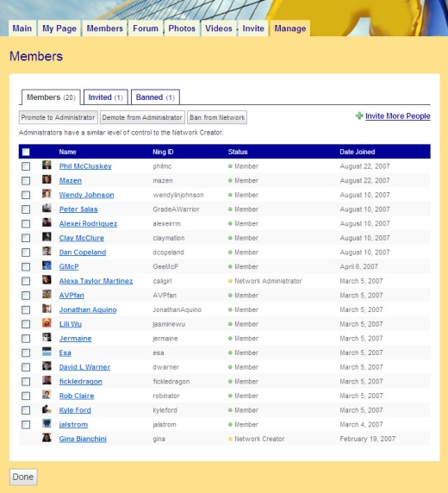The image size is (448, 493).
Task: Click Promote to Administrator button
Action: (x=59, y=117)
